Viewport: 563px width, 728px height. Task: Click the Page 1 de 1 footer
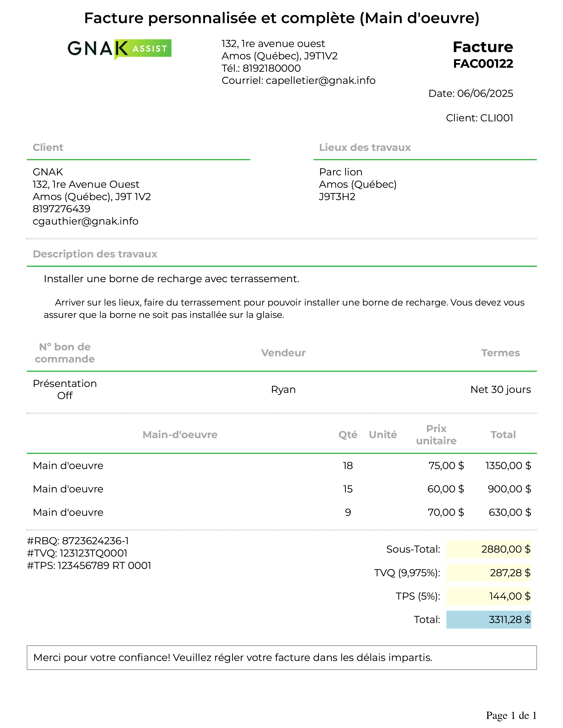coord(511,716)
